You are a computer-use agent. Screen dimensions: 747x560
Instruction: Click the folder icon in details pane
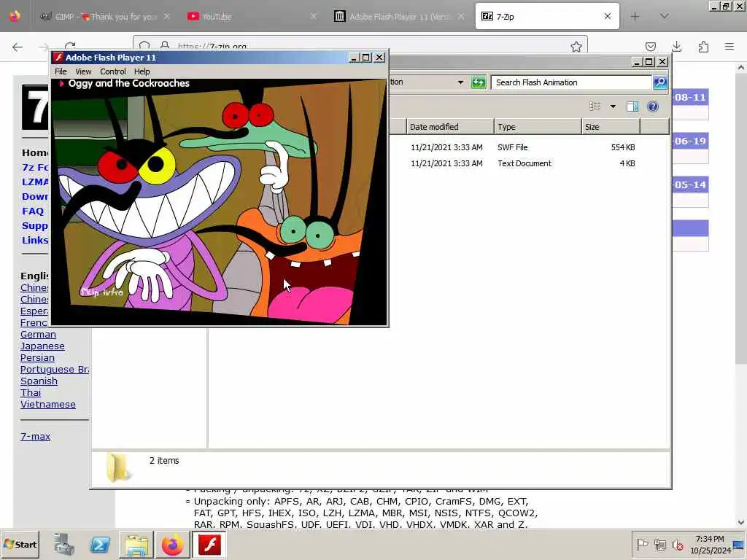[117, 467]
